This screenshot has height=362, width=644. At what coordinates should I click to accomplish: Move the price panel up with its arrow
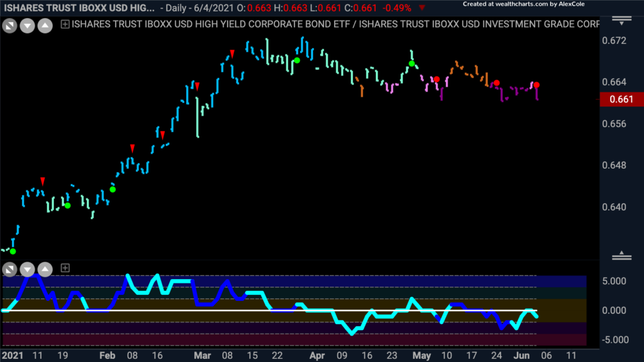45,26
